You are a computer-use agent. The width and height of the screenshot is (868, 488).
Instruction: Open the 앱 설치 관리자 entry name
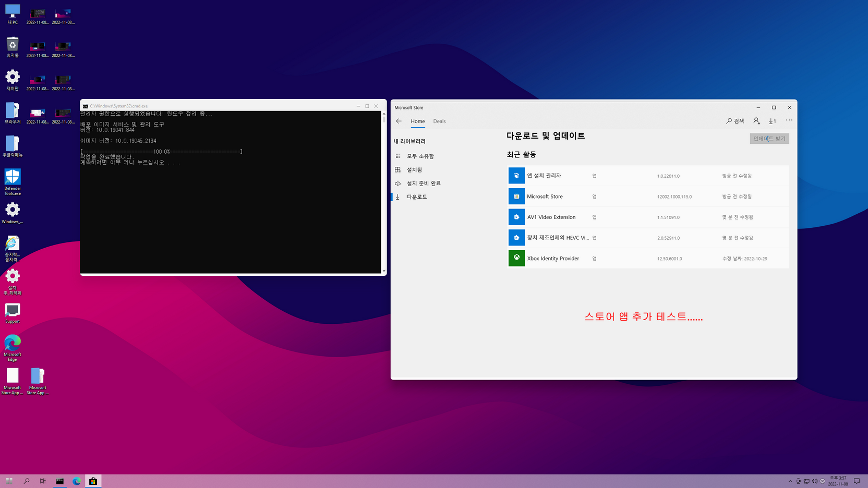click(544, 176)
